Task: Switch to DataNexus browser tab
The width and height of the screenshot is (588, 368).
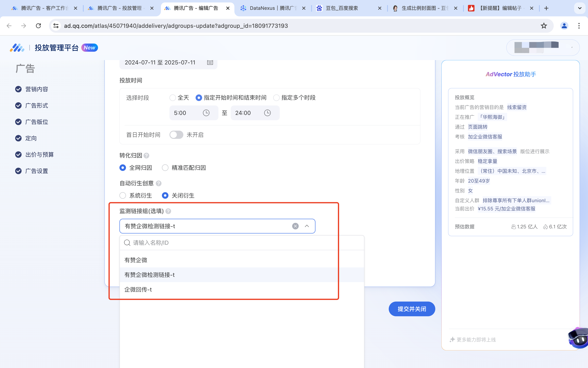Action: (x=273, y=8)
